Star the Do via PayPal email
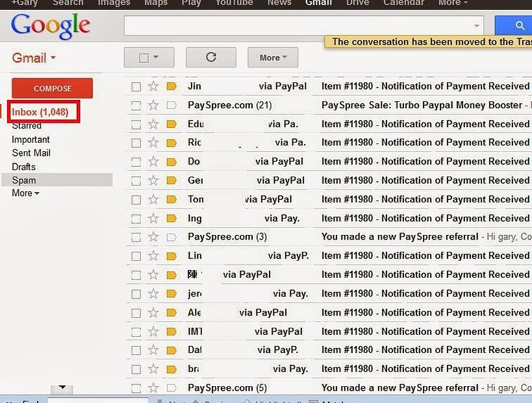 click(x=153, y=162)
